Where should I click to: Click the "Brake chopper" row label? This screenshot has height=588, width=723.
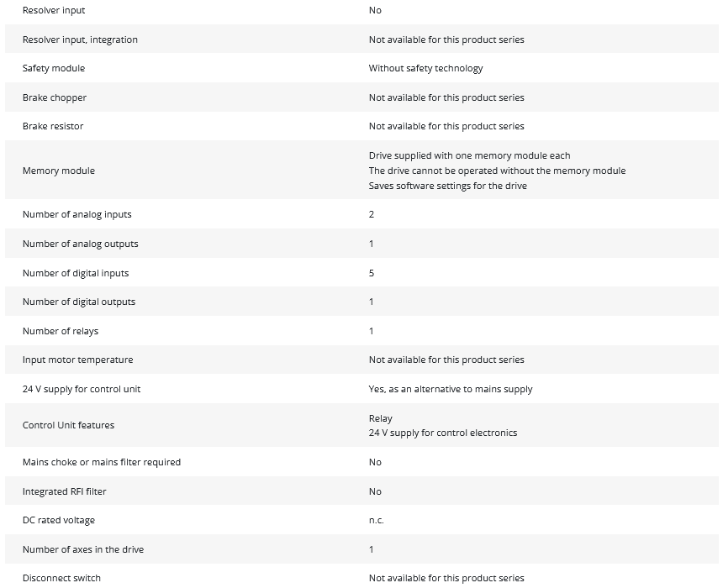coord(55,97)
